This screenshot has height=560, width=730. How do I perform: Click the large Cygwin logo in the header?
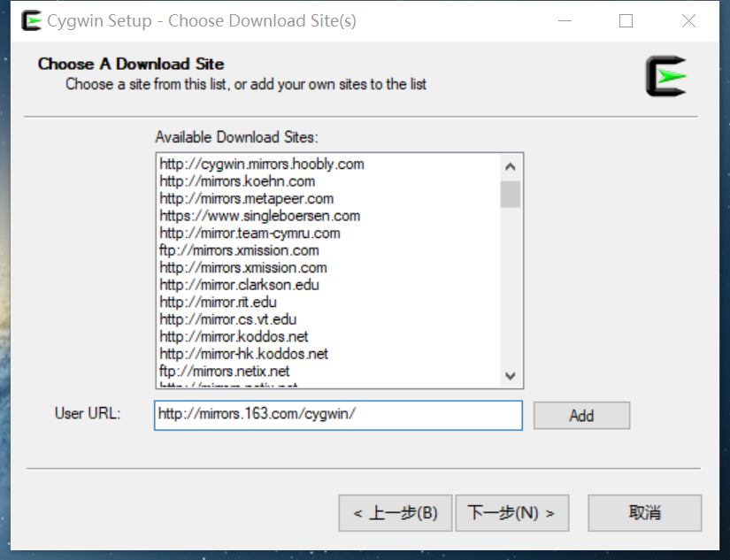[665, 76]
